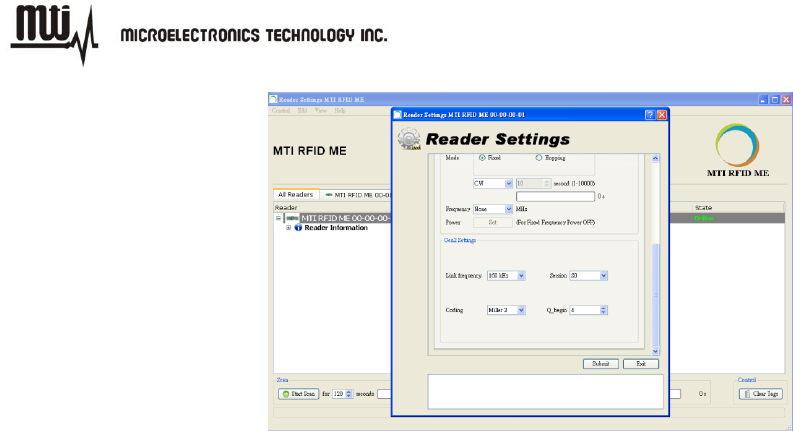Click the blue info icon beside Reader Information

point(298,228)
